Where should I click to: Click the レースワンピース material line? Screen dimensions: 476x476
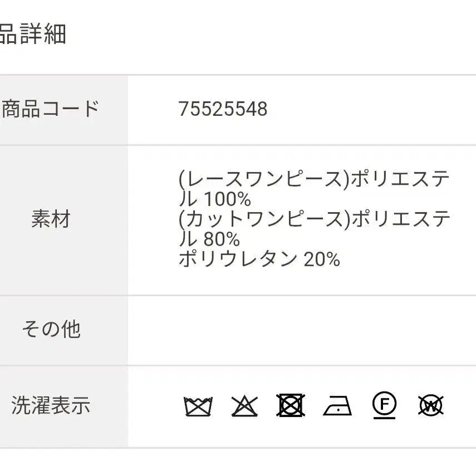(x=314, y=189)
